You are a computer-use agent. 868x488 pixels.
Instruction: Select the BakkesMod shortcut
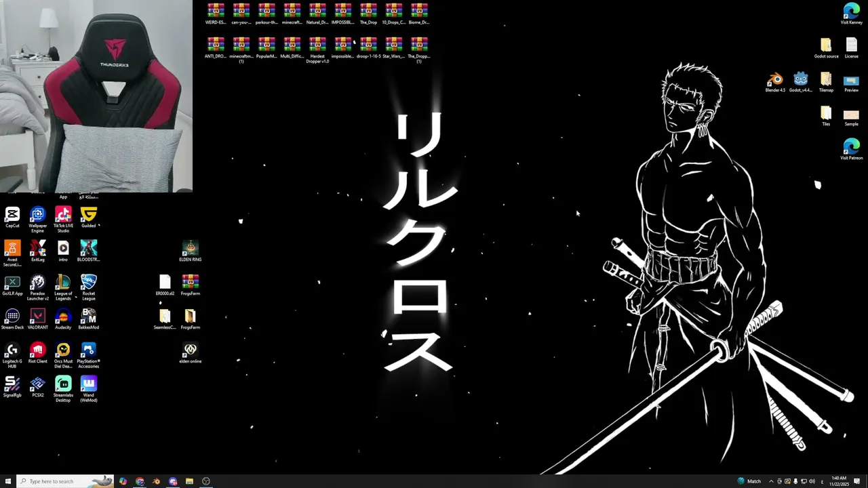pos(88,320)
